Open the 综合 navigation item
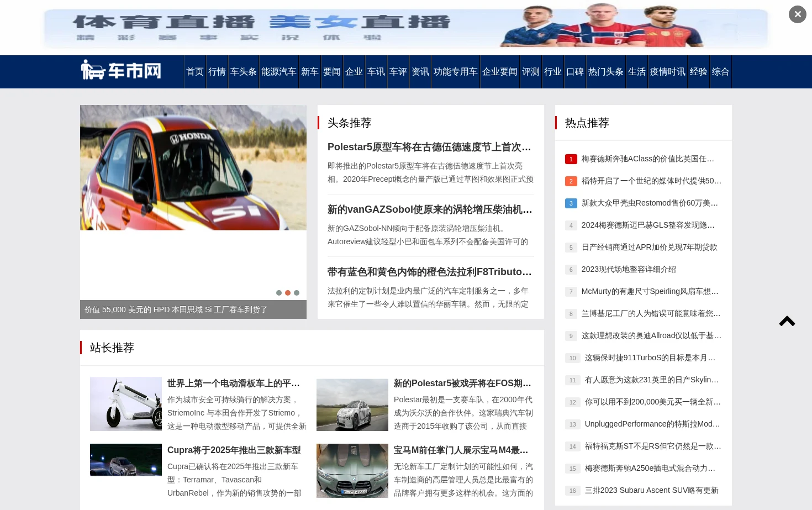 (x=721, y=72)
